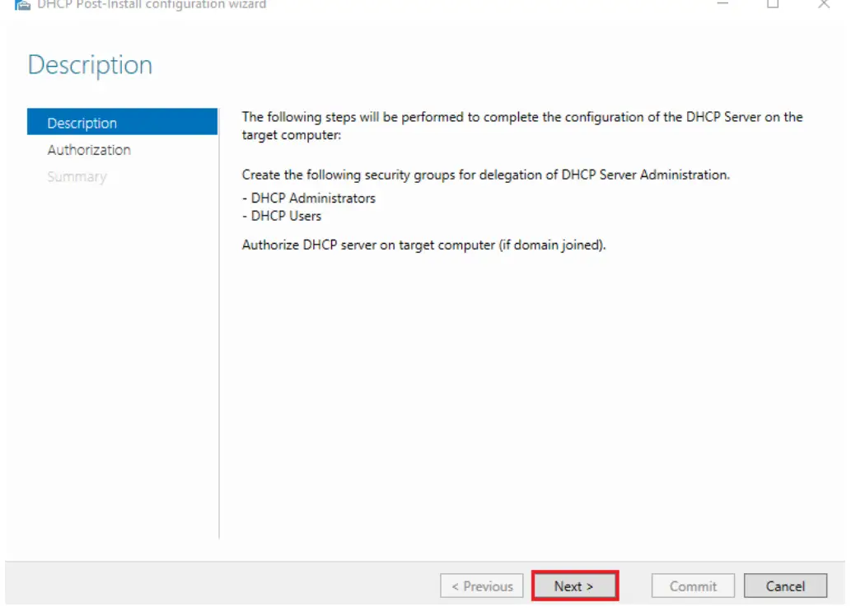Screen dimensions: 851x616
Task: Click the Commit button
Action: tap(693, 586)
